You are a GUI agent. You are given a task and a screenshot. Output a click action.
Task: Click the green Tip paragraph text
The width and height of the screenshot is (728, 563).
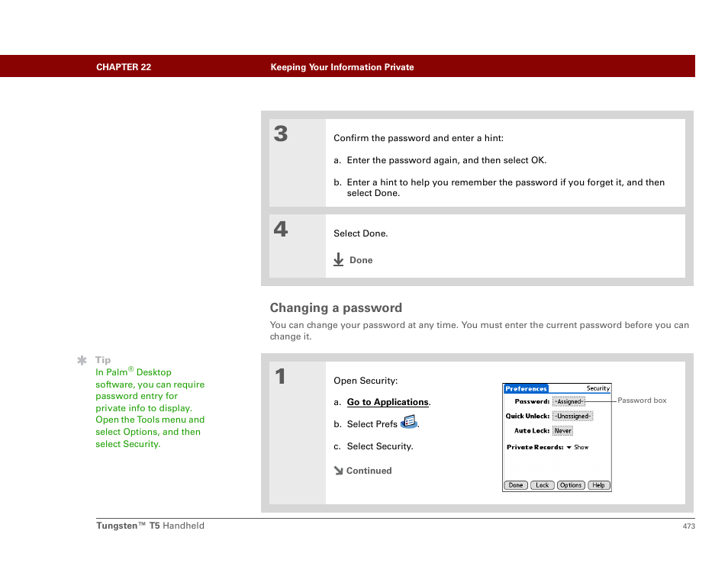[x=150, y=408]
